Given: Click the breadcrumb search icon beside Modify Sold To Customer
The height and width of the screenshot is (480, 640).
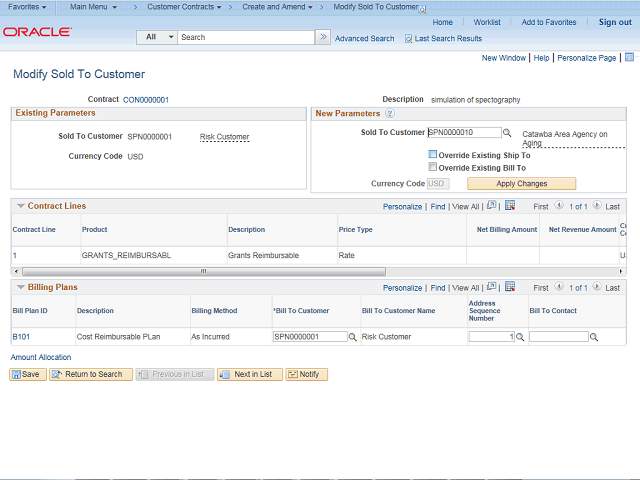Looking at the screenshot, I should 423,9.
